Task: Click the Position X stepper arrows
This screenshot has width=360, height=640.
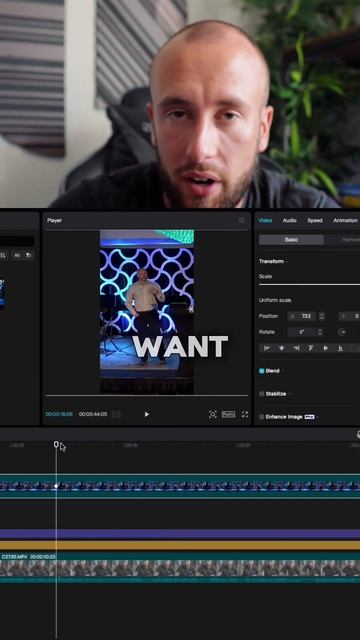Action: [x=322, y=316]
